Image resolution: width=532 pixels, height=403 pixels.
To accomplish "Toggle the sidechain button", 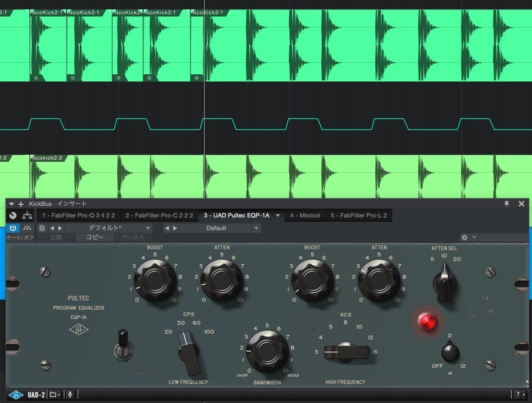I will coord(27,228).
